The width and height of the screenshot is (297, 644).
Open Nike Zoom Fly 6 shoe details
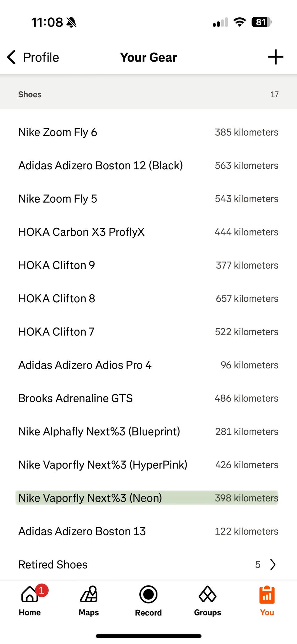tap(148, 132)
